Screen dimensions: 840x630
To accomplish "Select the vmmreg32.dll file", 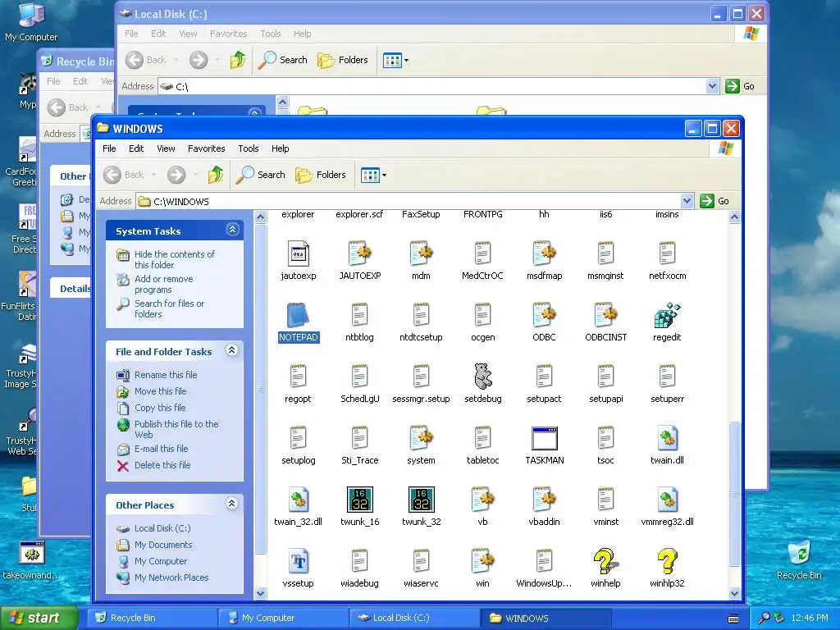I will pos(667,500).
